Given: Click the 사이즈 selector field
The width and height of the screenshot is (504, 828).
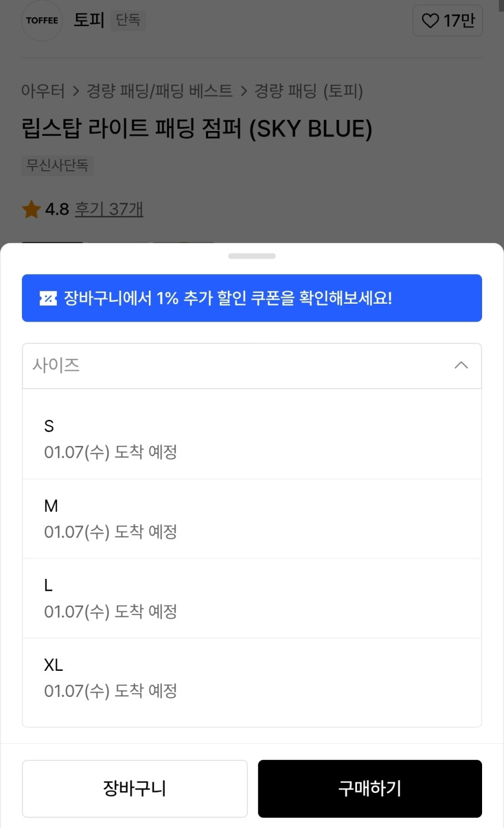Looking at the screenshot, I should coord(237,365).
